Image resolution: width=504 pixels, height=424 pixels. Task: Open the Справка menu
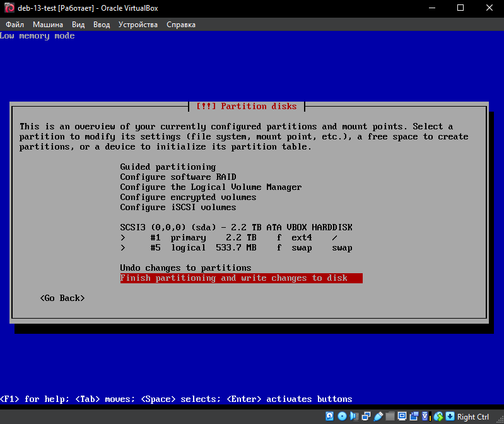(180, 25)
